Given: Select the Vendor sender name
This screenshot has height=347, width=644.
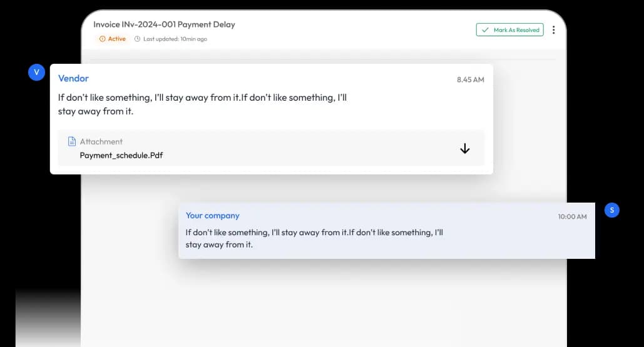Looking at the screenshot, I should [73, 78].
